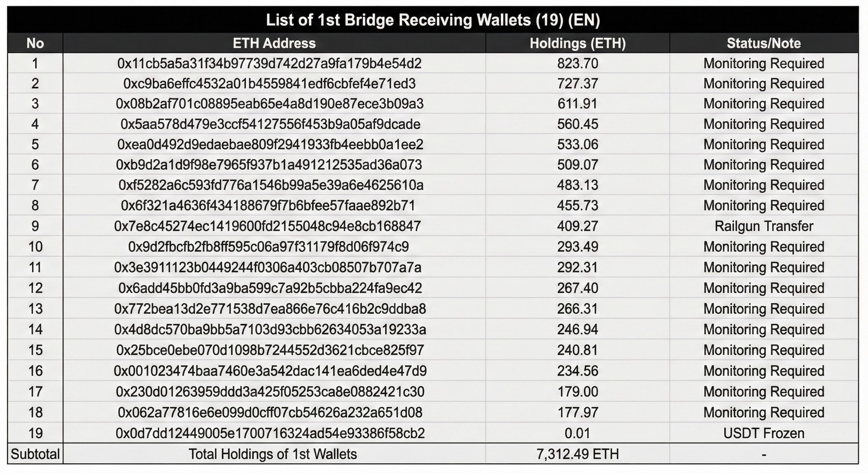The width and height of the screenshot is (868, 473).
Task: Click the 'Railgun Transfer' status cell
Action: (764, 226)
